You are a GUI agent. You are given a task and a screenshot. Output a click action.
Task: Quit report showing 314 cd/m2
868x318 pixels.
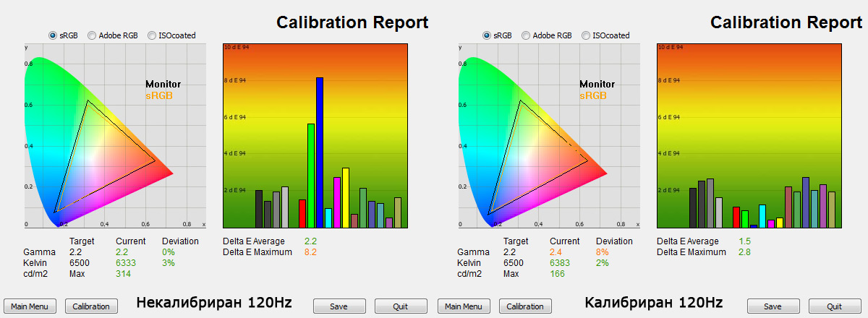(401, 306)
